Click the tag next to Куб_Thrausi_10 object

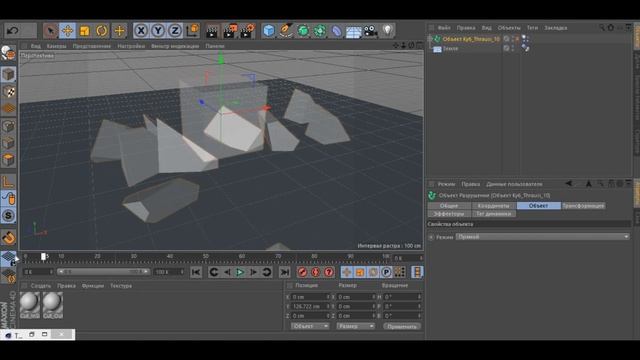coord(525,39)
